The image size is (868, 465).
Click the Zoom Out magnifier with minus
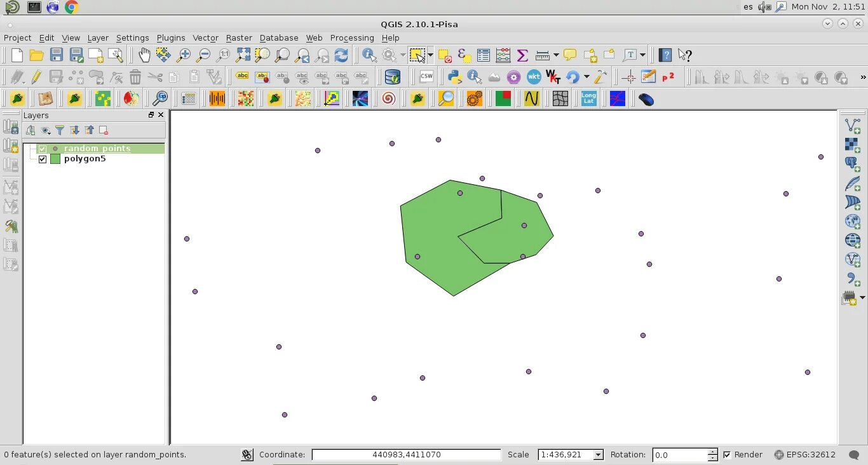click(x=203, y=55)
